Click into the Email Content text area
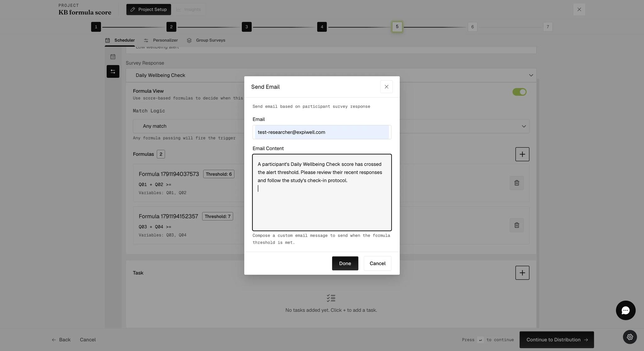 322,192
